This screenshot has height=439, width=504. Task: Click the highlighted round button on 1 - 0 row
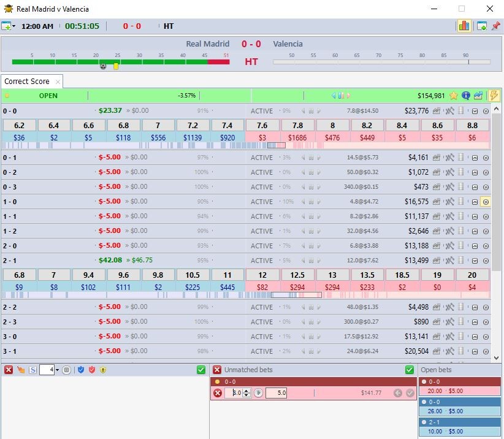(x=486, y=202)
